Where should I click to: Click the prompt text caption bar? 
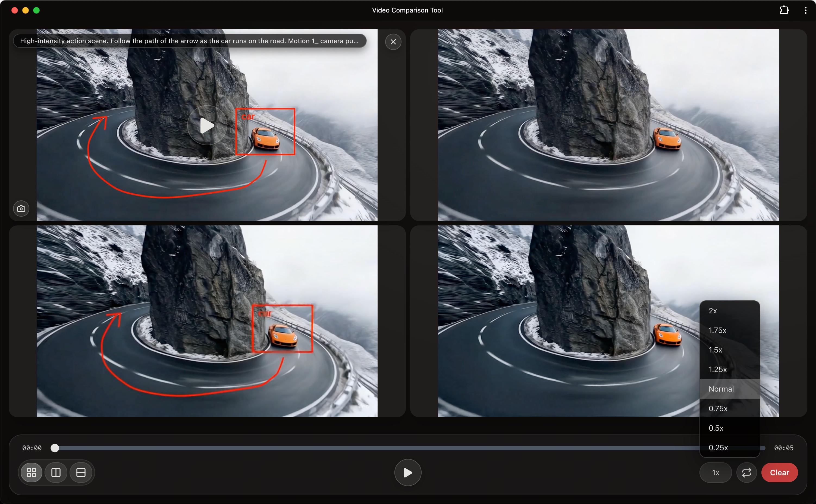tap(189, 41)
